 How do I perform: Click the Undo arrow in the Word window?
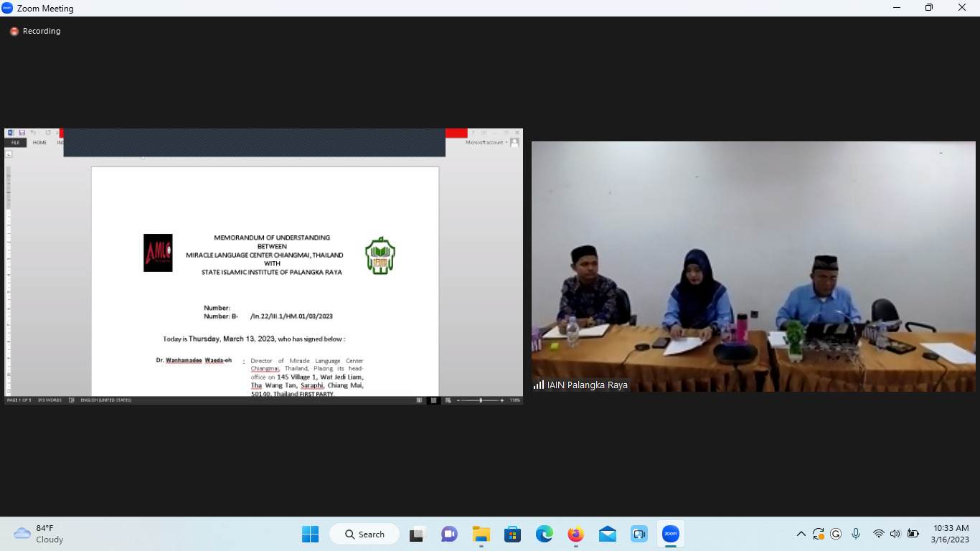point(33,133)
